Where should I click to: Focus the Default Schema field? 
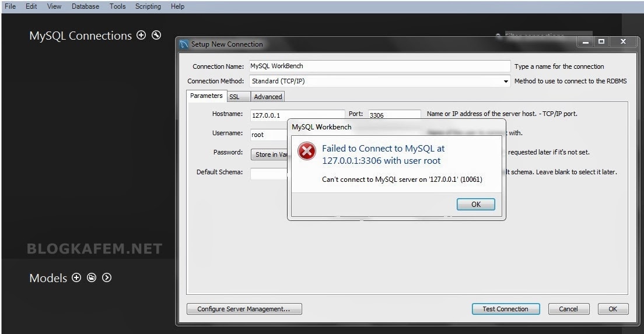pyautogui.click(x=269, y=174)
